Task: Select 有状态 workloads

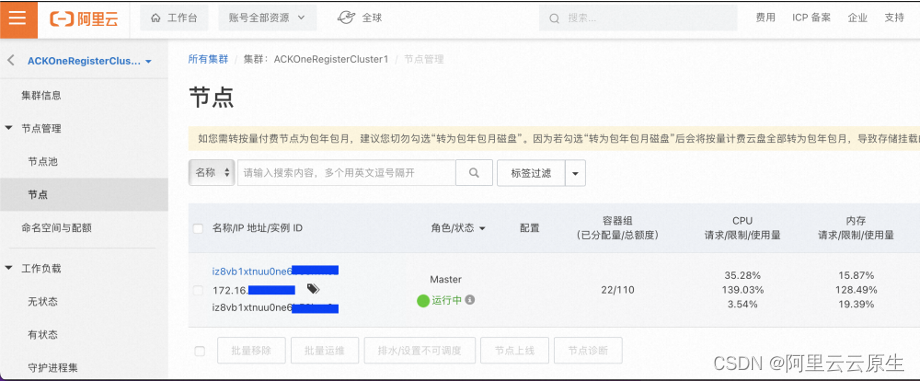Action: (42, 334)
